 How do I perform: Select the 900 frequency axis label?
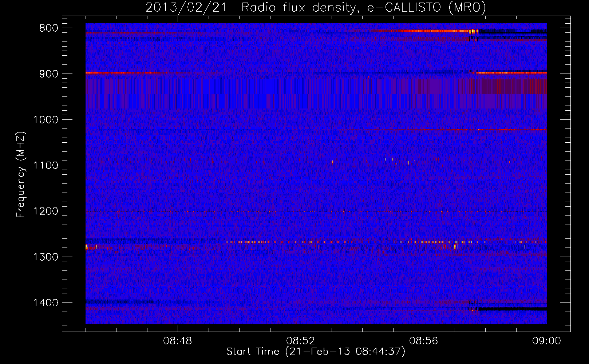point(49,74)
